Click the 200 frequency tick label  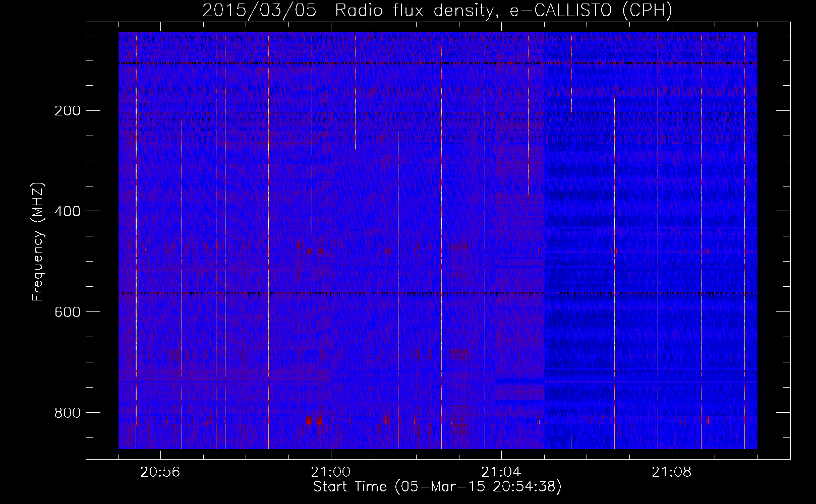[68, 110]
